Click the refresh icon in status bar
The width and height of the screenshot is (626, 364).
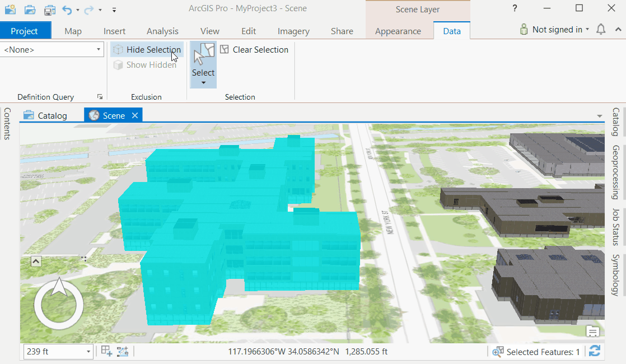(595, 351)
